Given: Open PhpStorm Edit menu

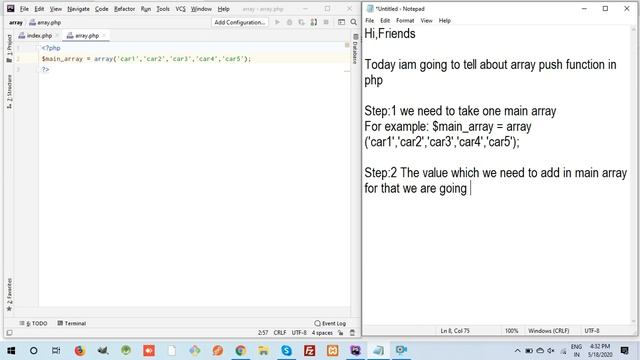Looking at the screenshot, I should click(39, 9).
